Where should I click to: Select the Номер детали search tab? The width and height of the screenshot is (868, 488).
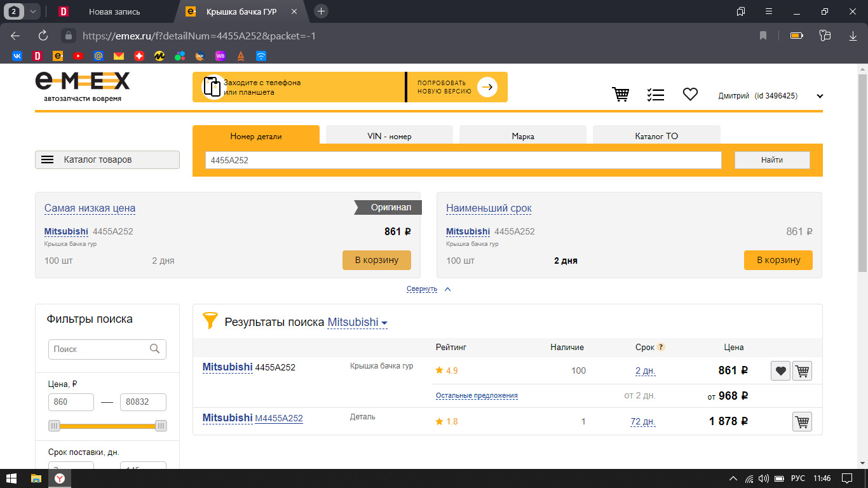click(256, 136)
